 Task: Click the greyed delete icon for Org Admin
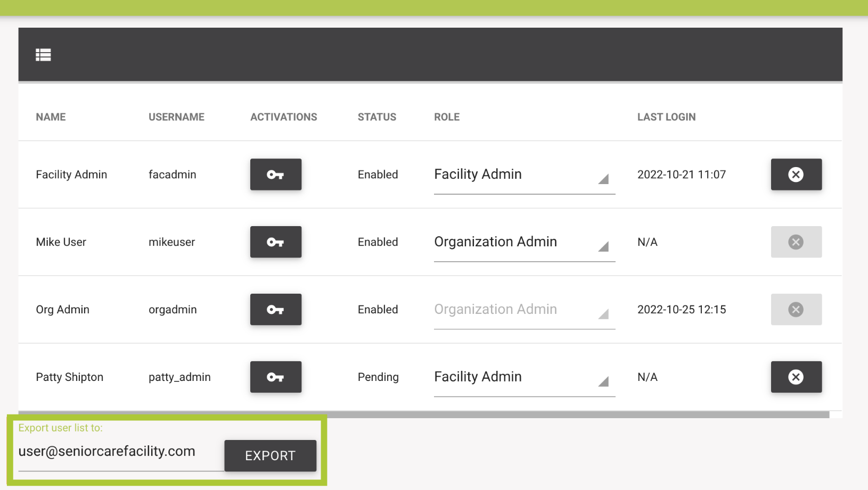[x=796, y=310]
